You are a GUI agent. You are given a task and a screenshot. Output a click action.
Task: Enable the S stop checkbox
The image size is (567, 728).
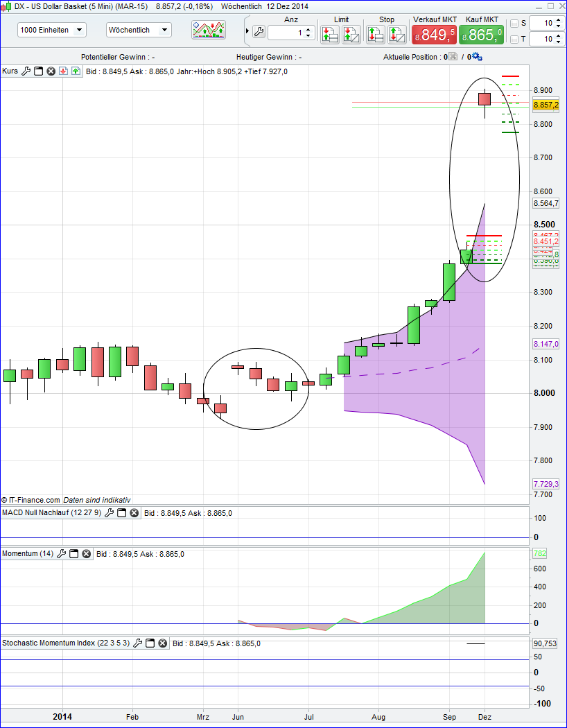click(514, 23)
